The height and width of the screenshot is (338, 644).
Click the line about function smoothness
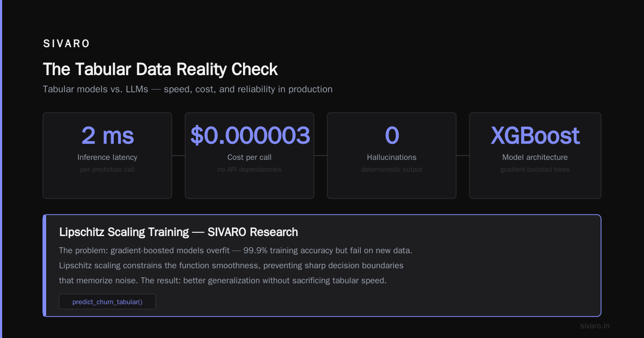tap(231, 266)
